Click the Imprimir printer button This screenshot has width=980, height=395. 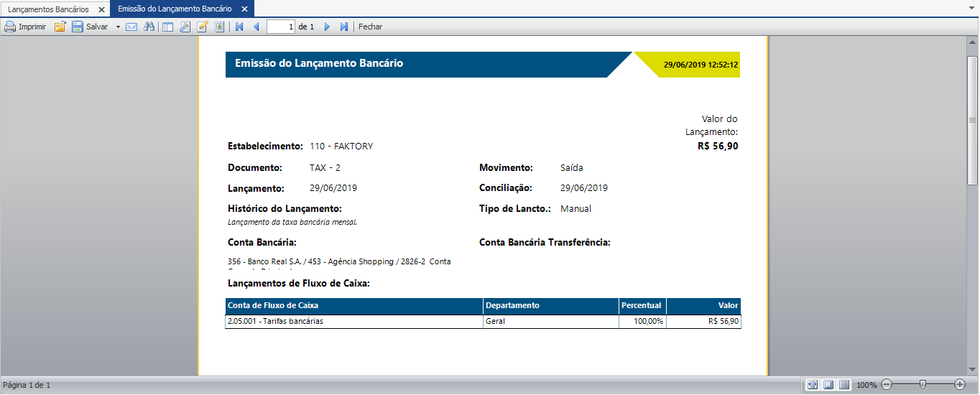point(25,27)
